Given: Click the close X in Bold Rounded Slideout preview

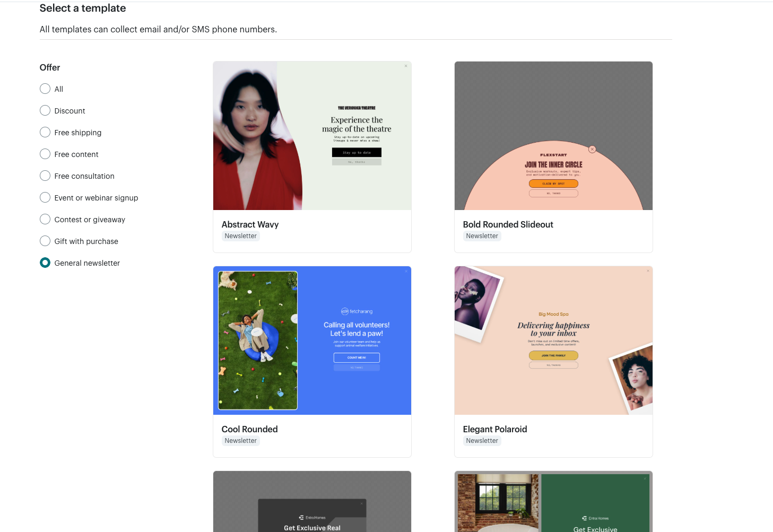Looking at the screenshot, I should 592,150.
